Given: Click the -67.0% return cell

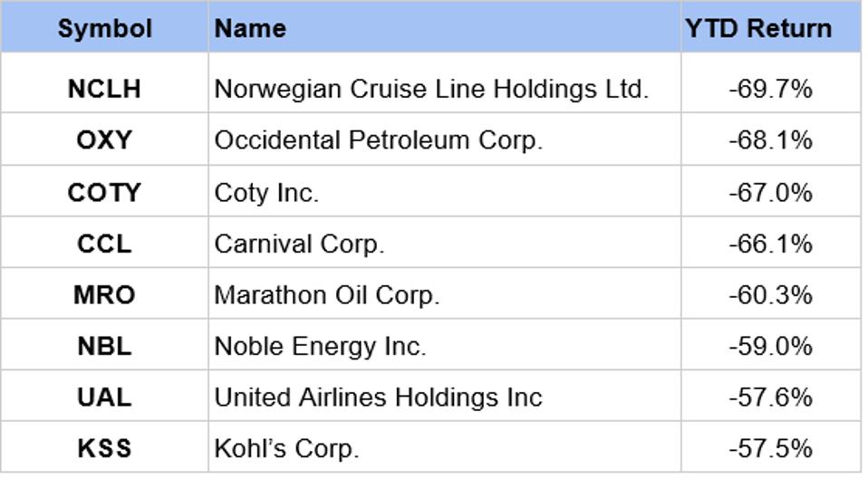Looking at the screenshot, I should [770, 192].
